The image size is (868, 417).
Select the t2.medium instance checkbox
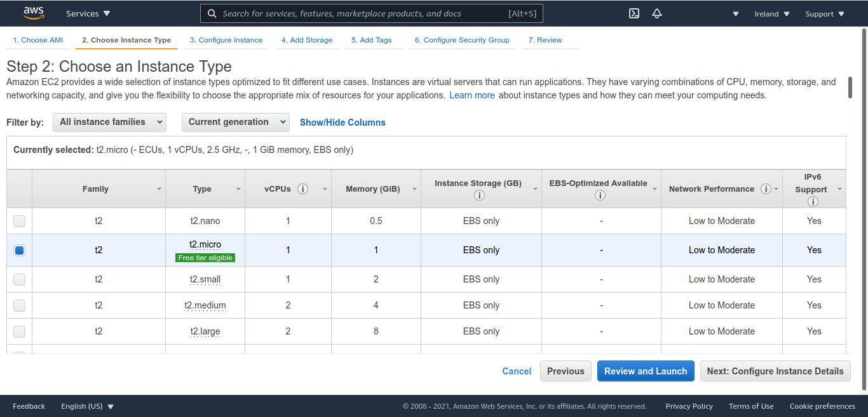pos(19,305)
